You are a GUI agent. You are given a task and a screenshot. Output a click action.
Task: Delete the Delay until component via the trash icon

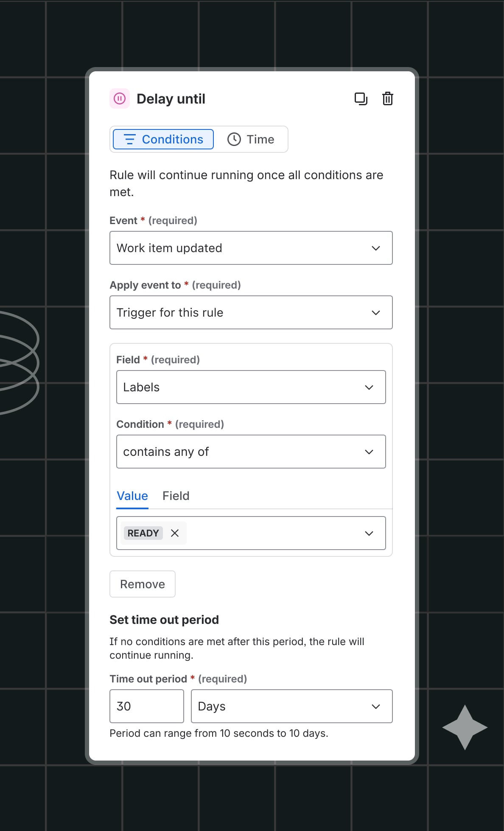pyautogui.click(x=388, y=98)
